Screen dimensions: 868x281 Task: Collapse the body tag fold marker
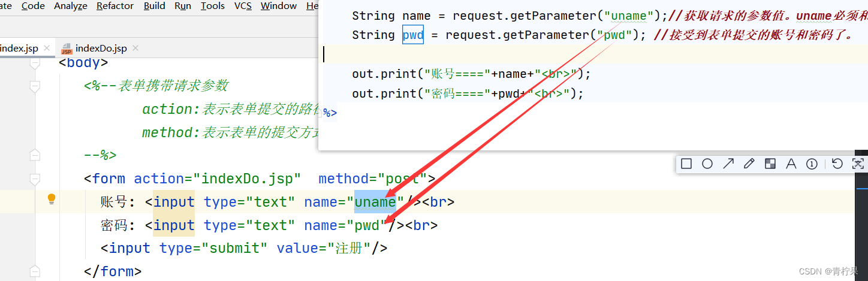click(x=35, y=63)
